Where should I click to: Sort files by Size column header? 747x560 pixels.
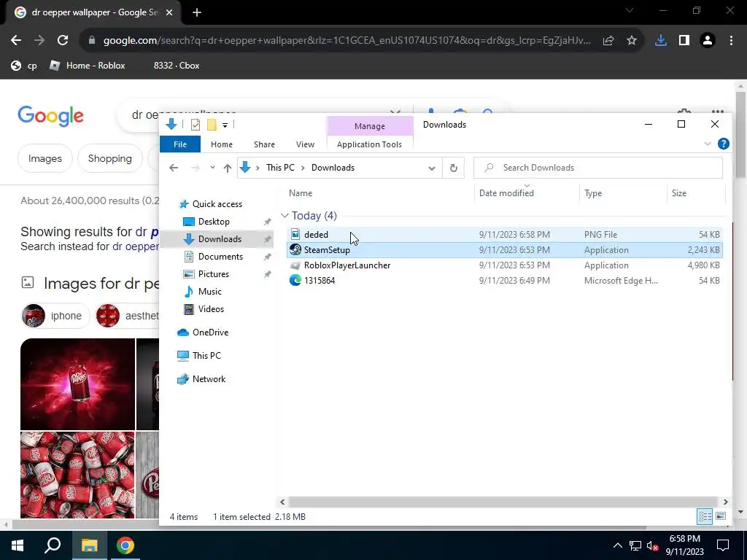679,192
